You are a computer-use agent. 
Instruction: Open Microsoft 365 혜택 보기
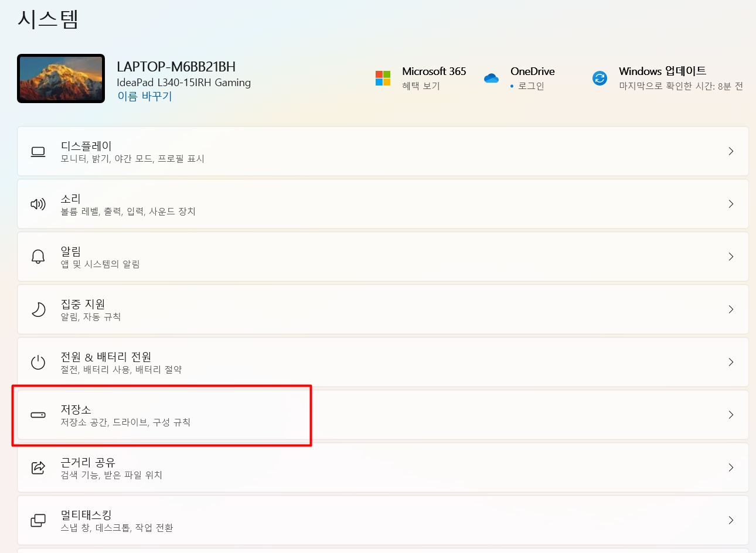(421, 86)
